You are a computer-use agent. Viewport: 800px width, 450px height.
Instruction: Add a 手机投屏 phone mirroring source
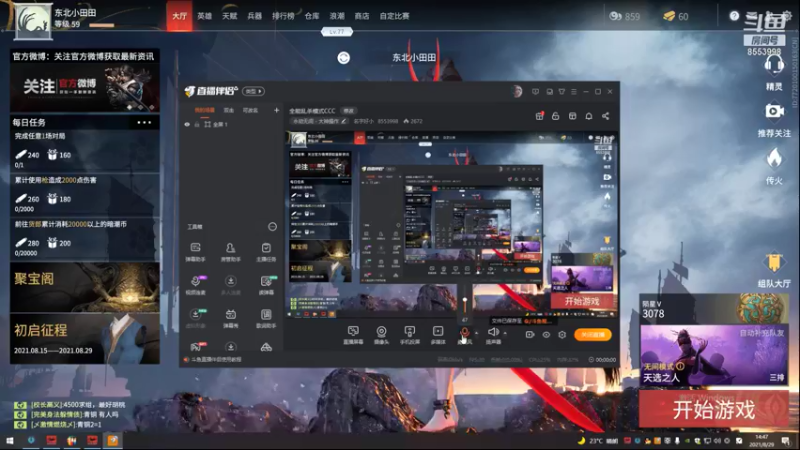[410, 335]
